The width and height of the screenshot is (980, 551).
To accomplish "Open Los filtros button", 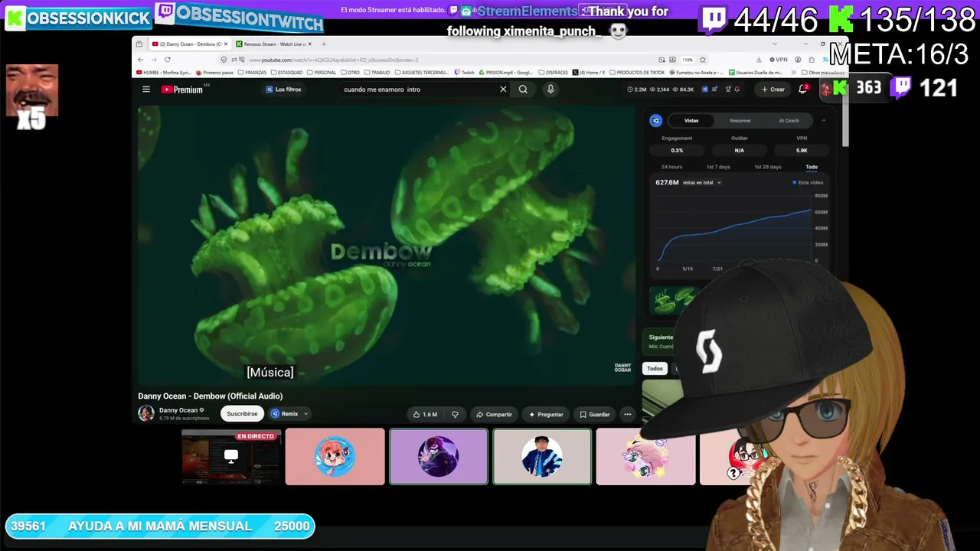I will click(283, 90).
